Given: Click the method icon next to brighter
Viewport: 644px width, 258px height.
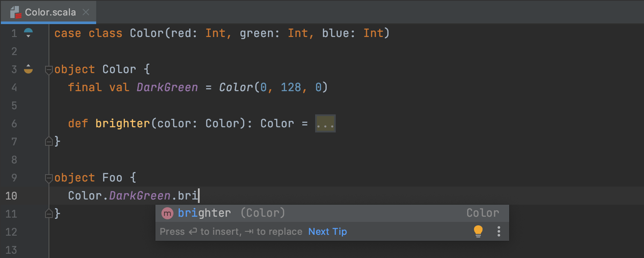Looking at the screenshot, I should click(167, 213).
